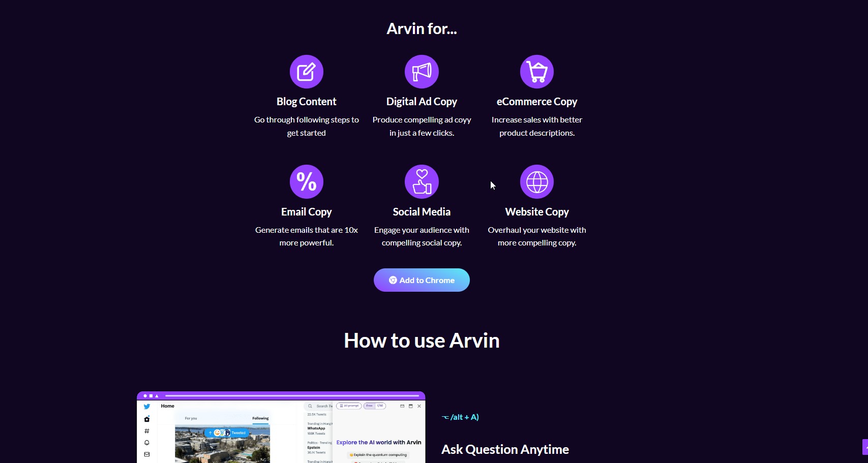The image size is (868, 463).
Task: Click the Website Copy globe icon
Action: 537,181
